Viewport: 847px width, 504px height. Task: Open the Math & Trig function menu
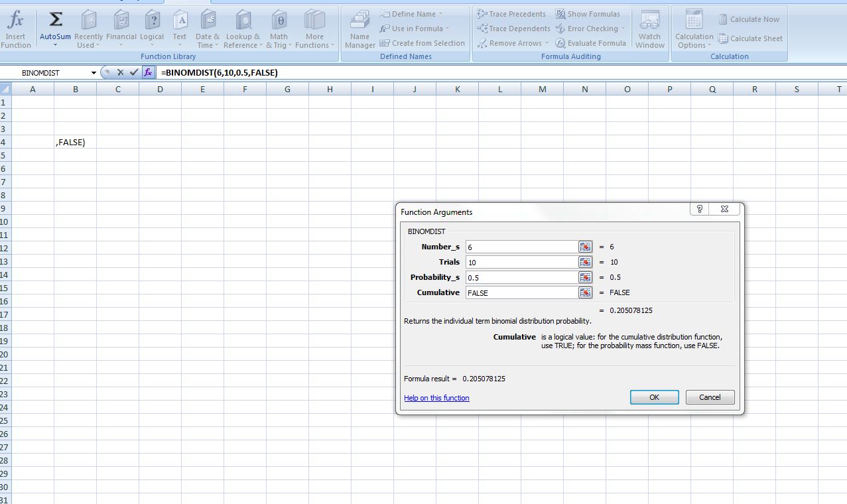tap(279, 30)
